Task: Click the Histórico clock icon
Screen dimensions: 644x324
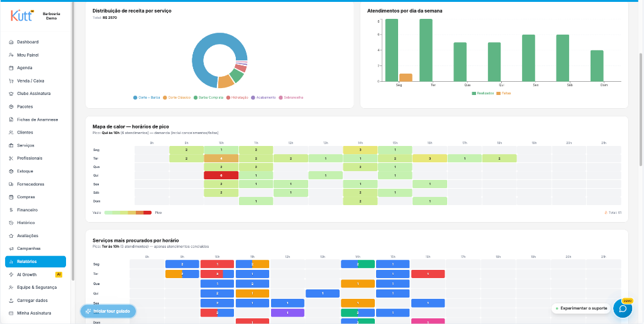Action: click(11, 223)
